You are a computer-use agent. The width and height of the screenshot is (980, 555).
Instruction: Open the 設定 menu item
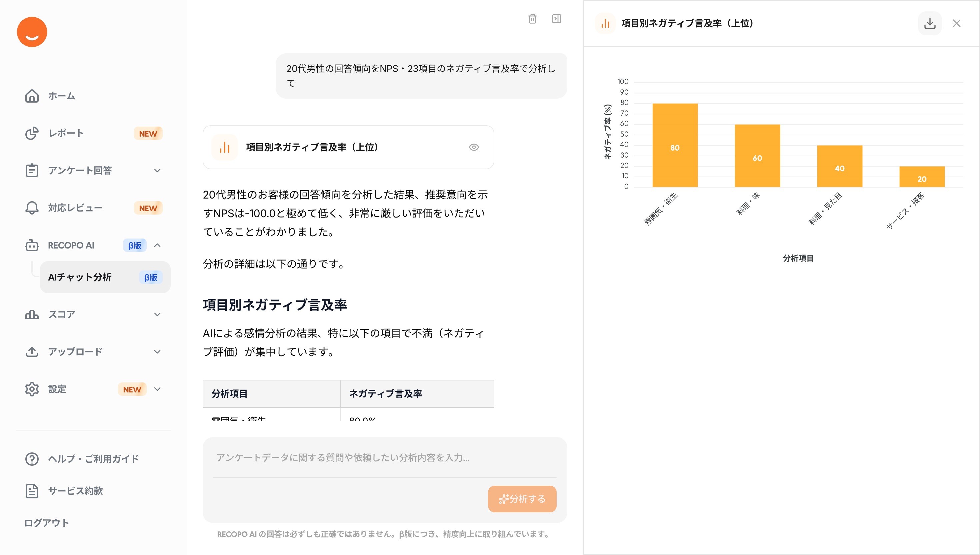point(57,389)
